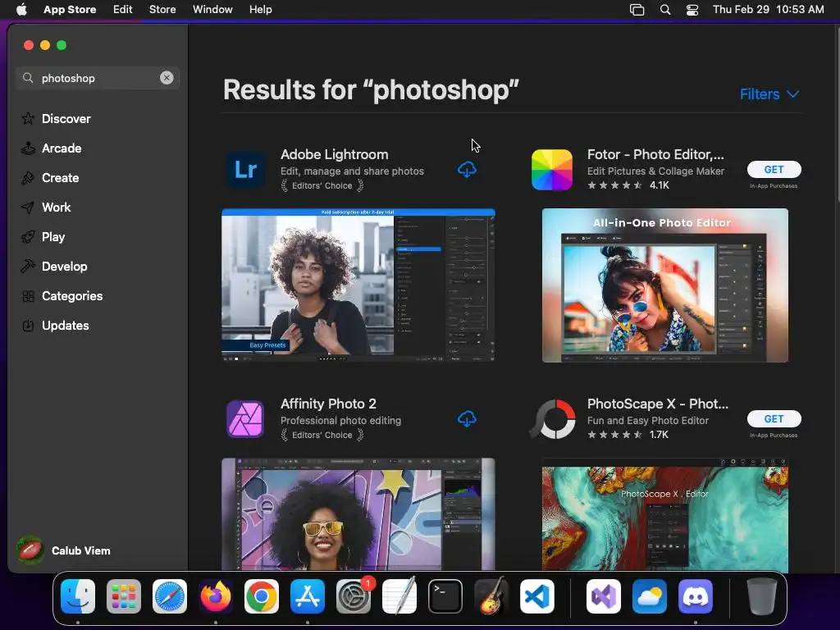The image size is (840, 630).
Task: View the Fotor All-in-One Photo Editor screenshot
Action: click(x=664, y=285)
